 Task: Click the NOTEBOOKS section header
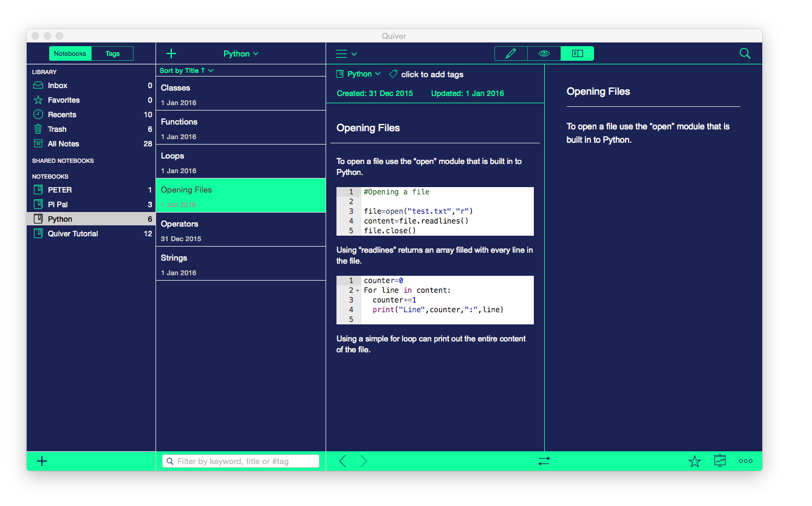coord(50,177)
